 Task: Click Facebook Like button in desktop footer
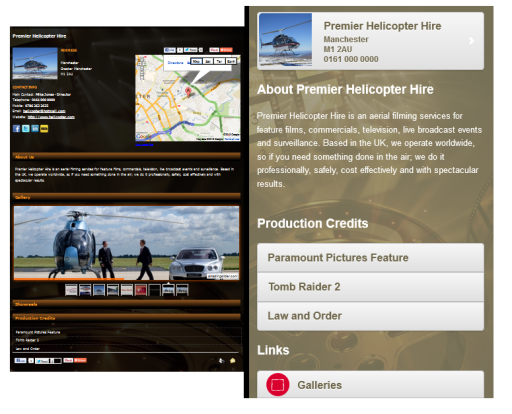coord(20,360)
